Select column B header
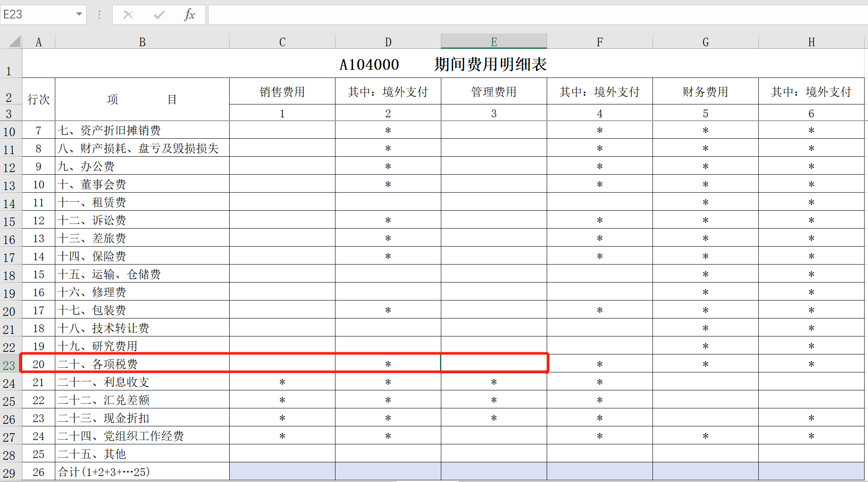 142,42
